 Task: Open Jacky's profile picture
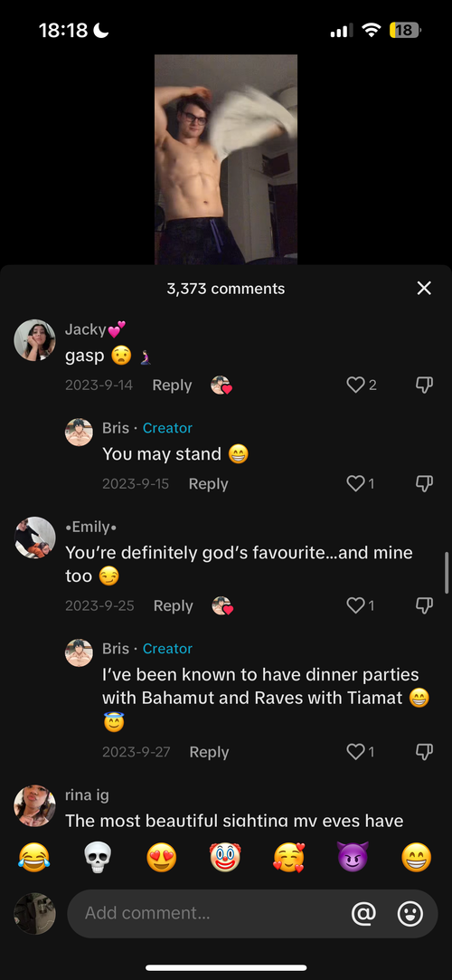(x=34, y=340)
